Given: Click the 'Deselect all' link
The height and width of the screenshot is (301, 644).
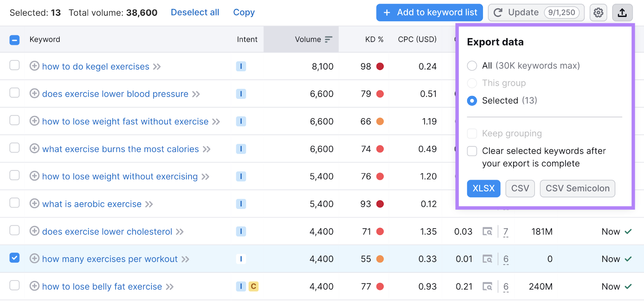Looking at the screenshot, I should 195,12.
